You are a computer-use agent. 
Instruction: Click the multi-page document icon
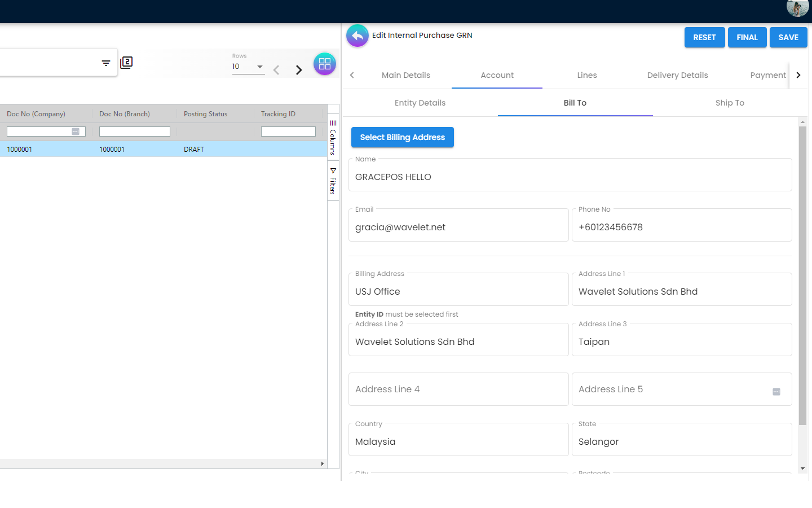click(x=126, y=63)
